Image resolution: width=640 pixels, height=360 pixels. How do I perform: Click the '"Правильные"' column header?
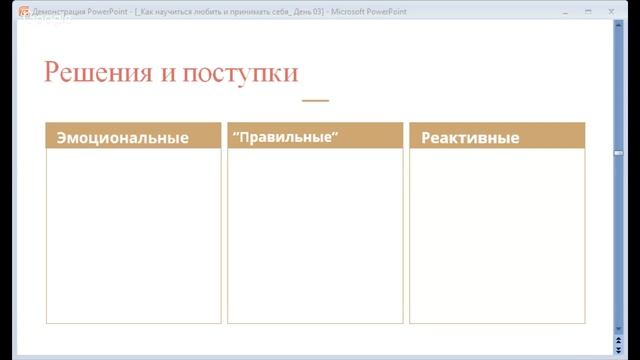315,136
